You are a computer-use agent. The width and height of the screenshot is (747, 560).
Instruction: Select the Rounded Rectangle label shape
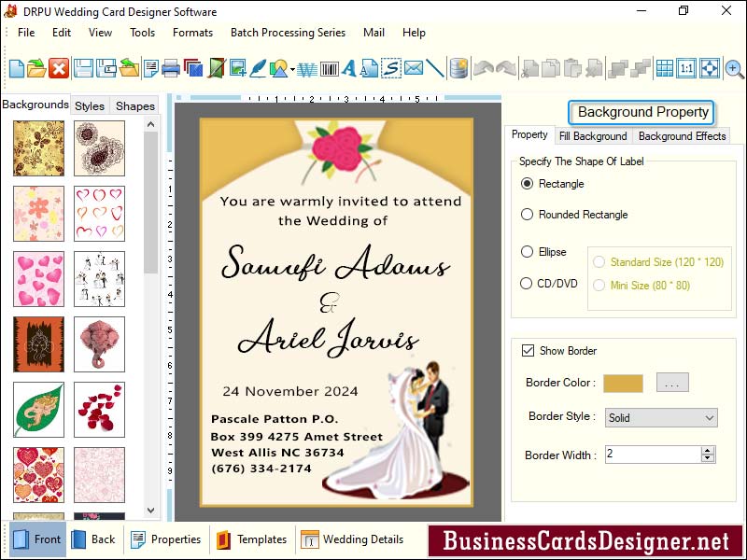[x=527, y=215]
